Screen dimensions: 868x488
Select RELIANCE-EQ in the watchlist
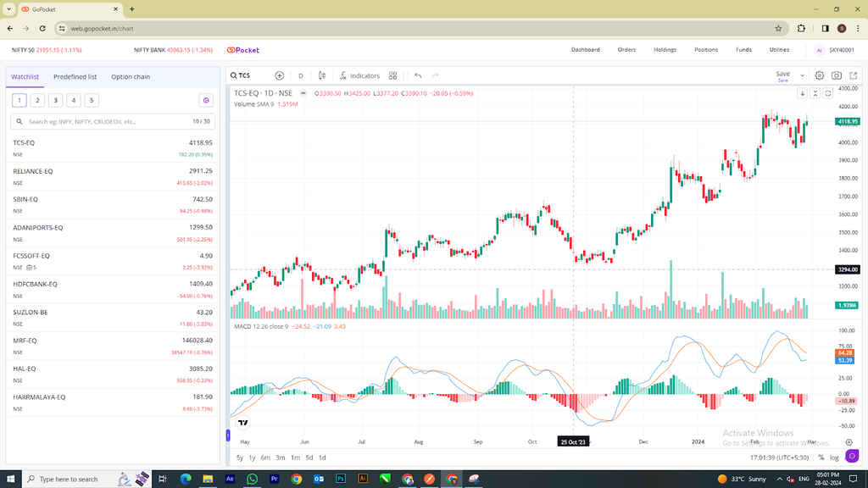pos(113,176)
